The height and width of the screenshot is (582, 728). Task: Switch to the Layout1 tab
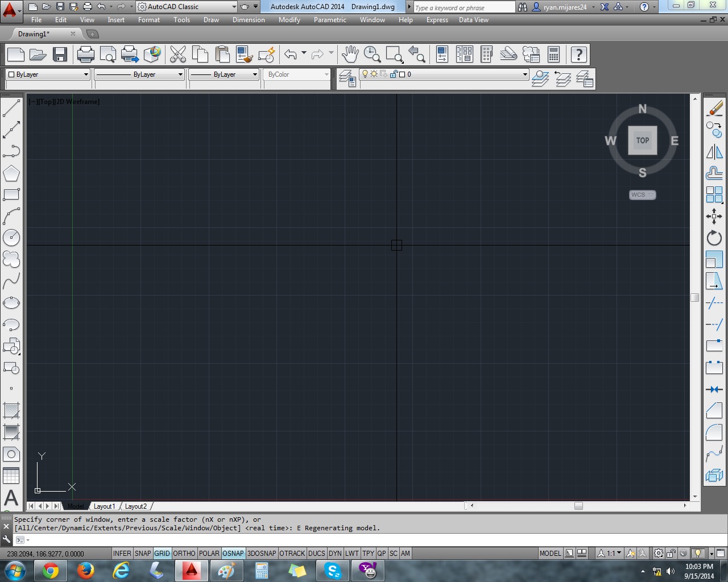coord(104,506)
